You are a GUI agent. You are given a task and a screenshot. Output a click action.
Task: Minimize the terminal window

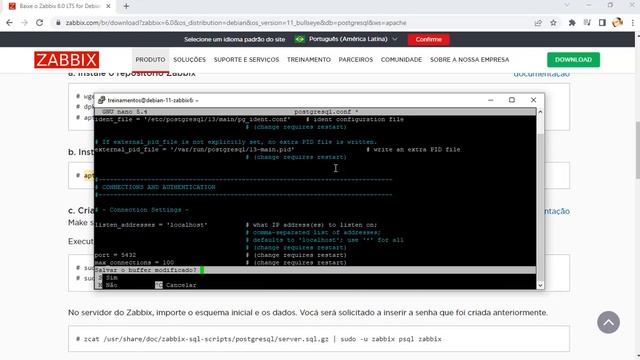491,100
